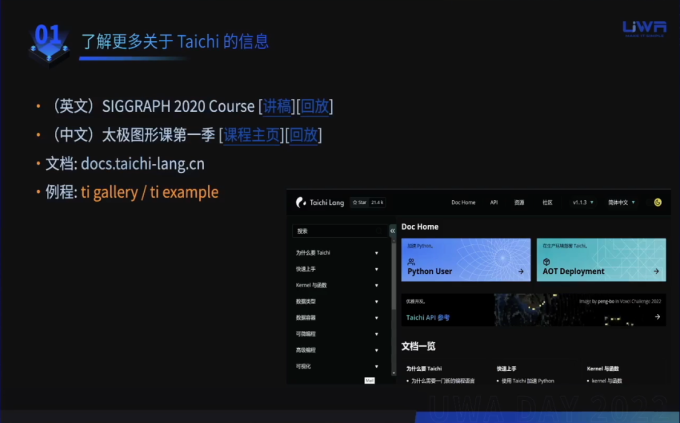Open the 回放 link on the 太极图形课第一季 line
Viewport: 680px width, 423px height.
tap(304, 135)
